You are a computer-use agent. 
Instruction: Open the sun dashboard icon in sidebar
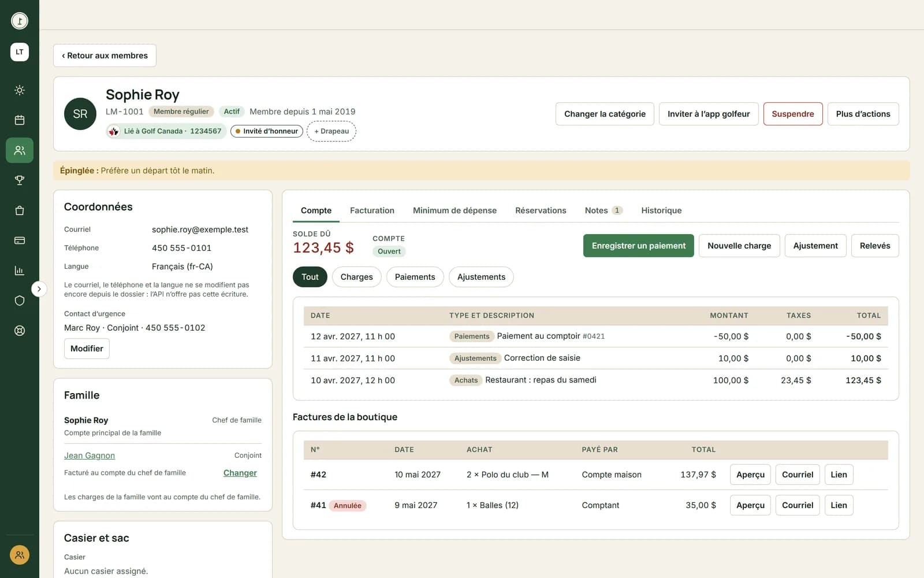pos(20,90)
